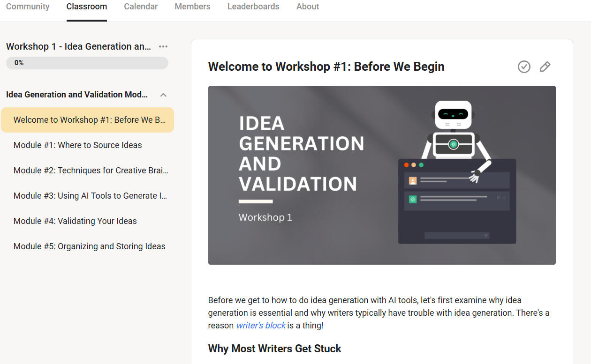Click the Idea Generation and Validation banner image

click(382, 175)
